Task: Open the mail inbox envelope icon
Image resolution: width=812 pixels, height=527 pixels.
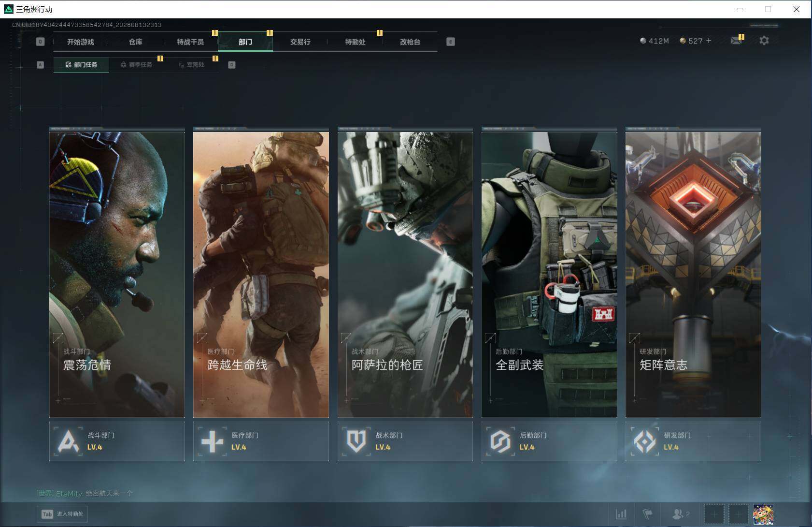Action: 736,41
